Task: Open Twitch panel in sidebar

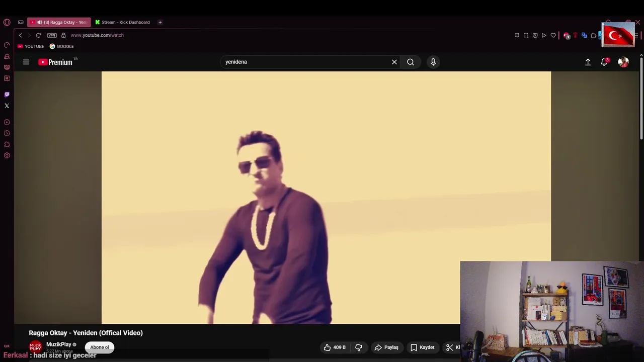Action: 7,95
